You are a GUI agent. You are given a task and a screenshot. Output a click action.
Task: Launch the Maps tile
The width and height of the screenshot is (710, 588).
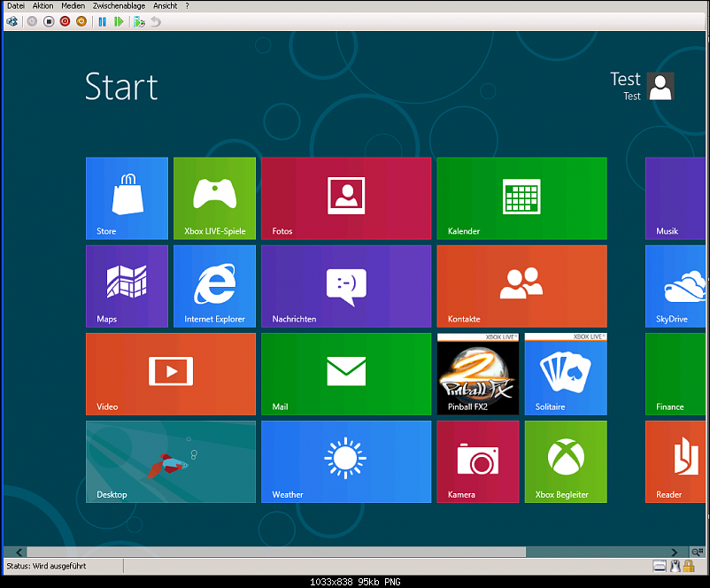(127, 286)
